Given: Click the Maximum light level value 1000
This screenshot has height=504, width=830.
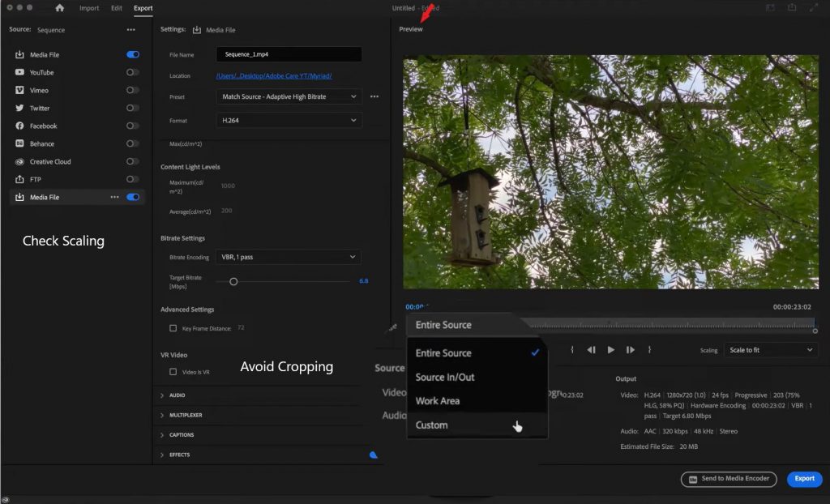Looking at the screenshot, I should pyautogui.click(x=228, y=186).
